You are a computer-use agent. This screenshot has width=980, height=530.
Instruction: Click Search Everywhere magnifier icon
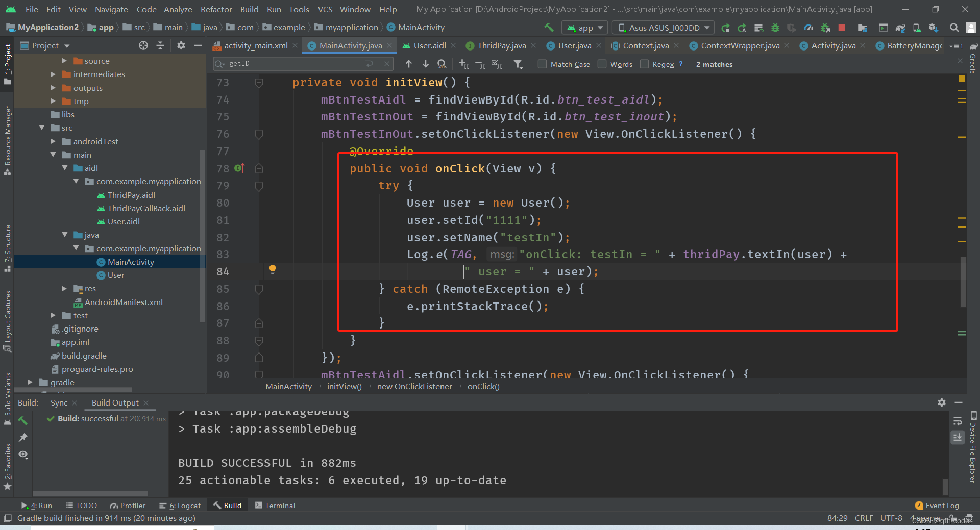(x=954, y=28)
